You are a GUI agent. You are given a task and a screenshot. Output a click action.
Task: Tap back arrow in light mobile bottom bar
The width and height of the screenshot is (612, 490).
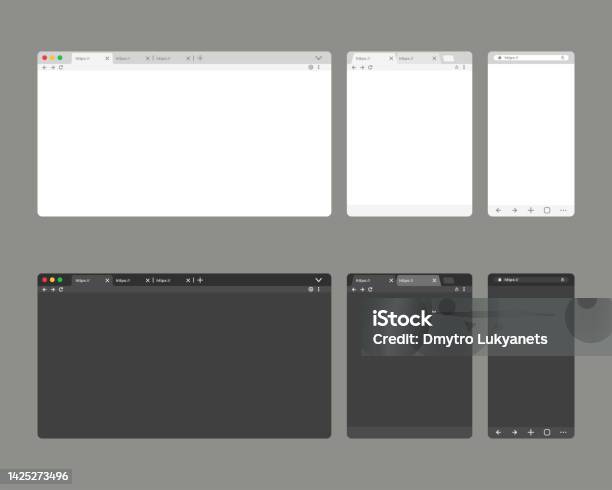point(498,210)
